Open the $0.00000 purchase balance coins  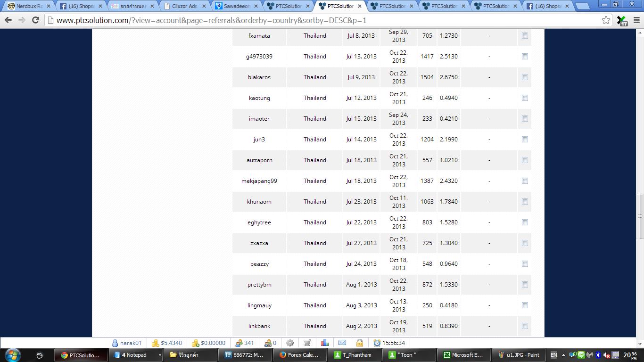coord(195,343)
